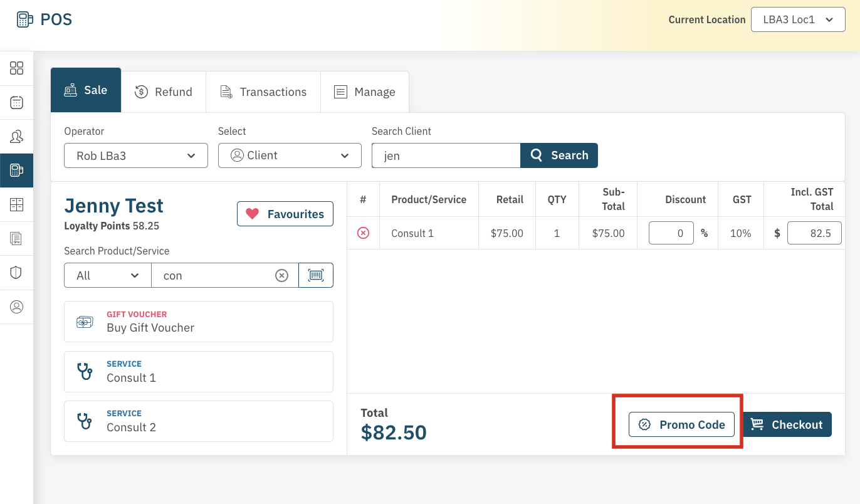Open the Client select dropdown
Screen dimensions: 860x504
click(290, 155)
